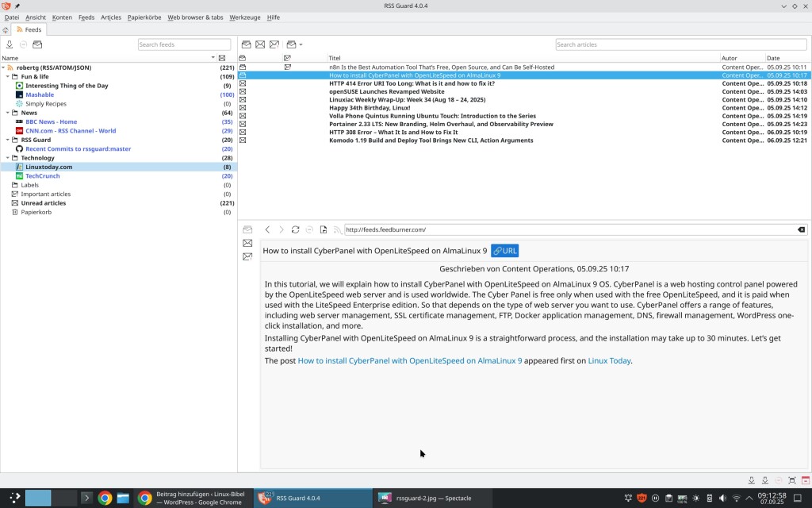Click flagged envelope icon in article preview sidebar
The width and height of the screenshot is (812, 508).
[x=247, y=256]
